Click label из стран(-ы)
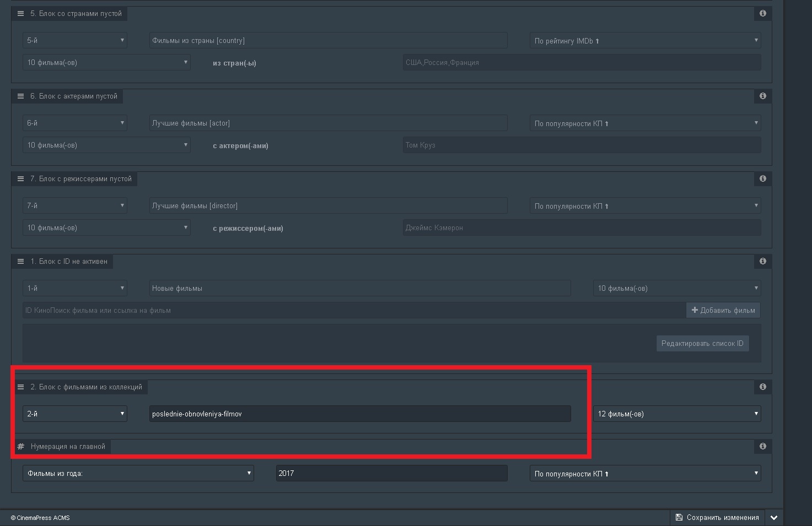812x526 pixels. 234,63
